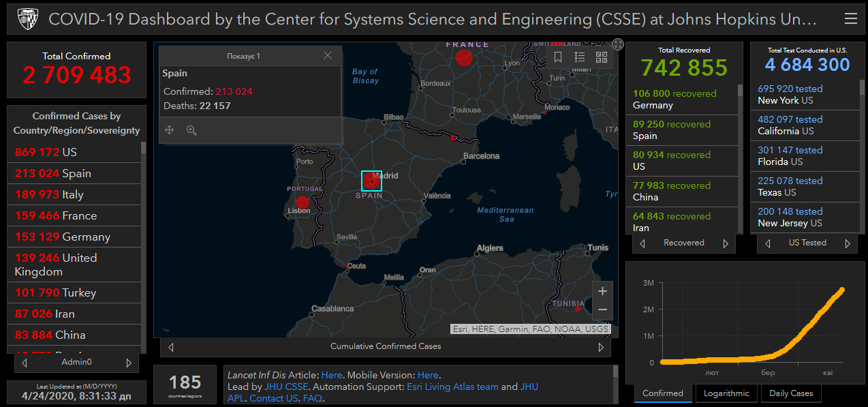Open the map bookmarks icon
The width and height of the screenshot is (868, 407).
558,57
